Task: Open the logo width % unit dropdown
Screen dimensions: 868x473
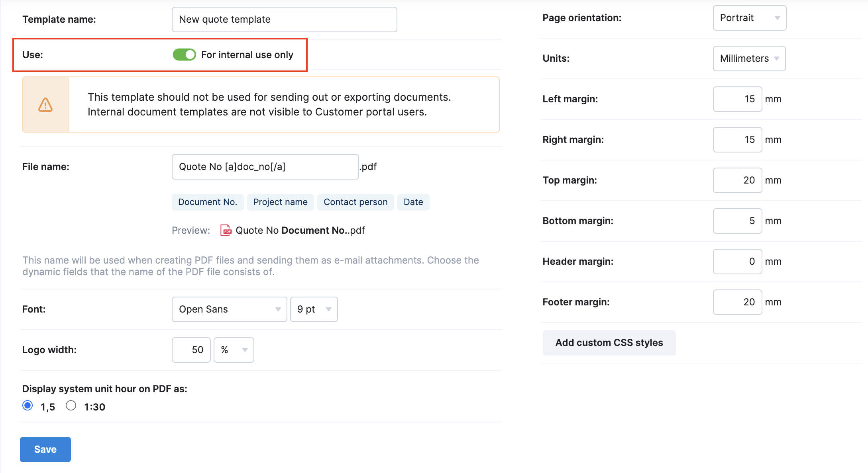Action: [234, 350]
